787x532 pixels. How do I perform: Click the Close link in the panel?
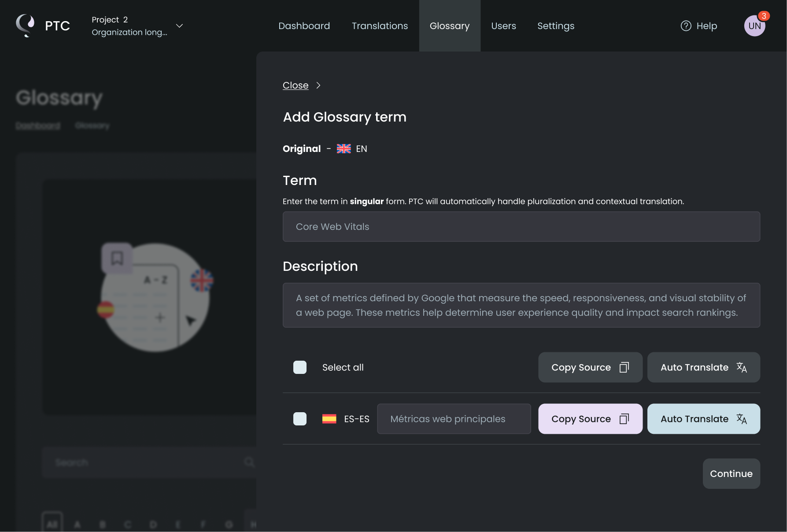click(x=296, y=85)
